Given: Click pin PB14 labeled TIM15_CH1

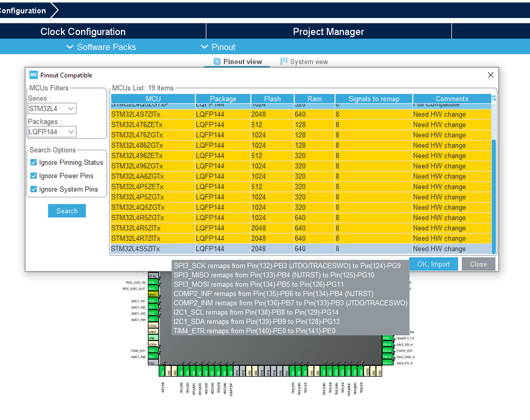Looking at the screenshot, I should point(387,351).
